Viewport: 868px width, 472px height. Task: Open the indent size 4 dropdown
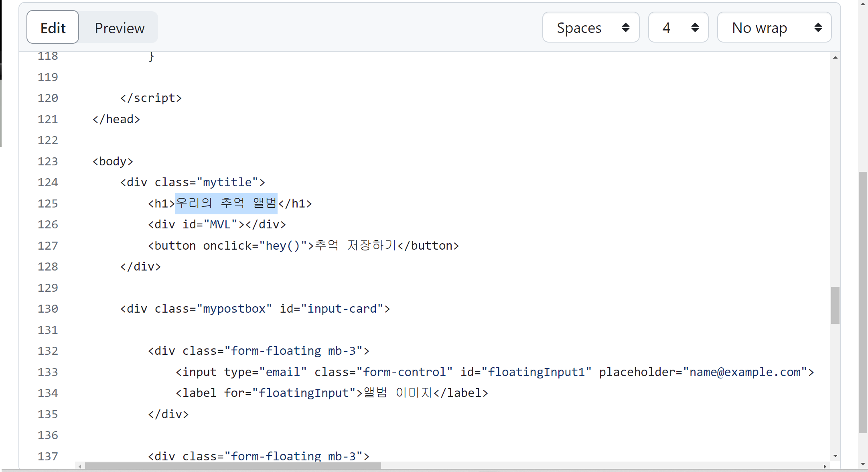678,27
